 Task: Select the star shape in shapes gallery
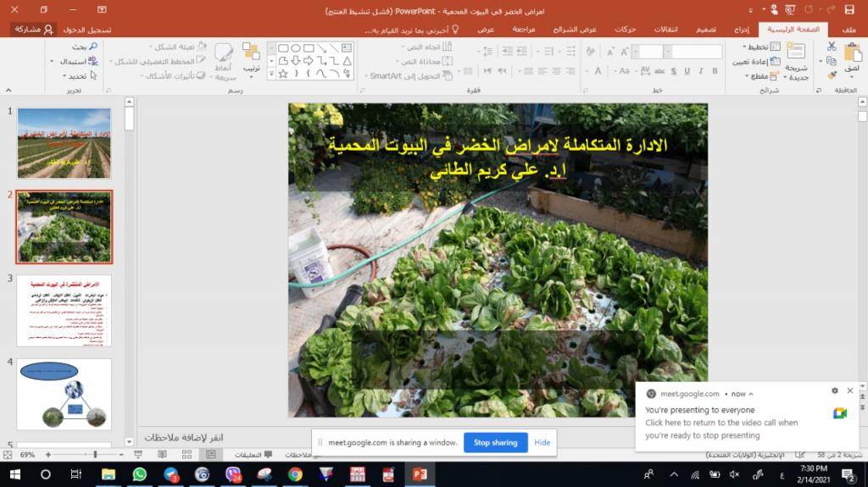(x=283, y=74)
